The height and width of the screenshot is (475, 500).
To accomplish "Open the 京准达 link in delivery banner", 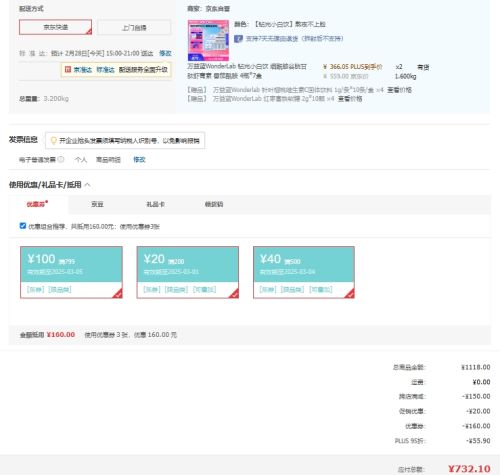I will click(82, 70).
